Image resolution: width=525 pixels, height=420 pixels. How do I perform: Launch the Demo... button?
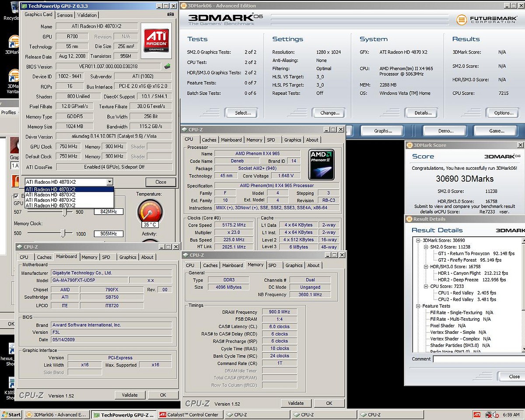[445, 131]
